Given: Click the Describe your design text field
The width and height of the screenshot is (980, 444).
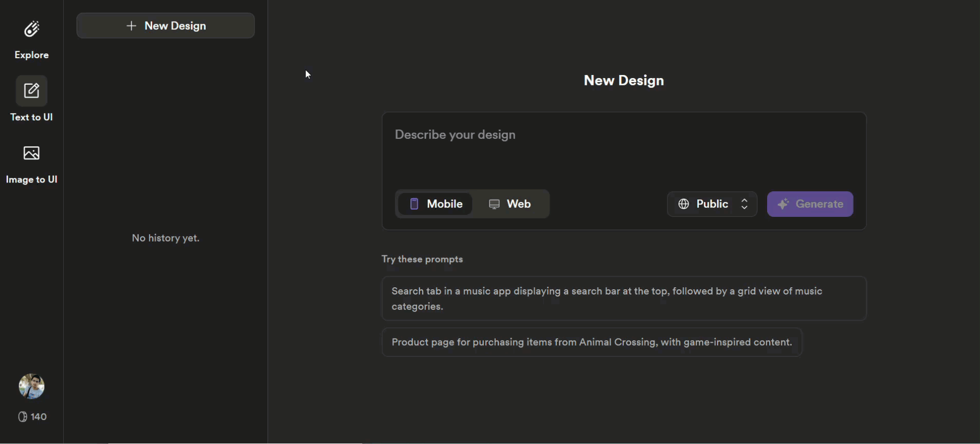Looking at the screenshot, I should tap(623, 149).
